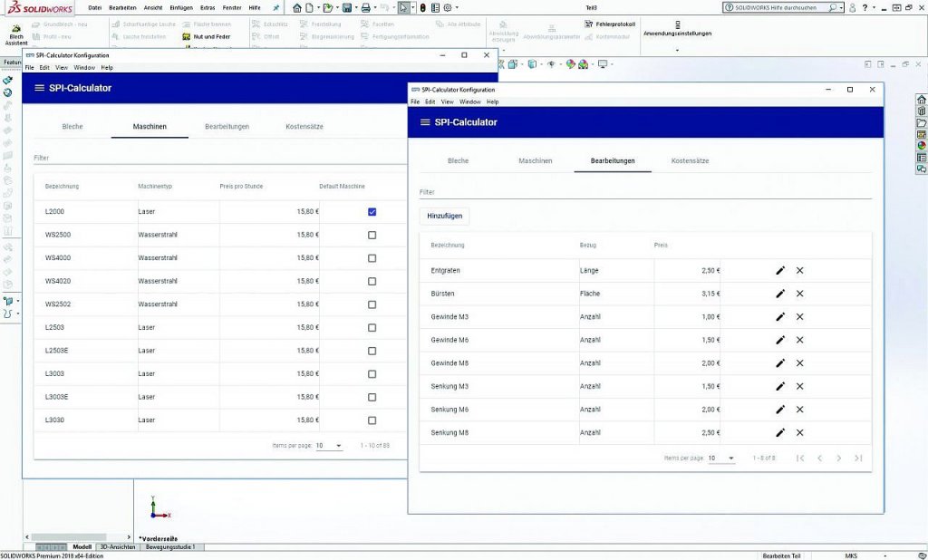928x560 pixels.
Task: Pin the SolidWorks menu bar
Action: point(275,7)
